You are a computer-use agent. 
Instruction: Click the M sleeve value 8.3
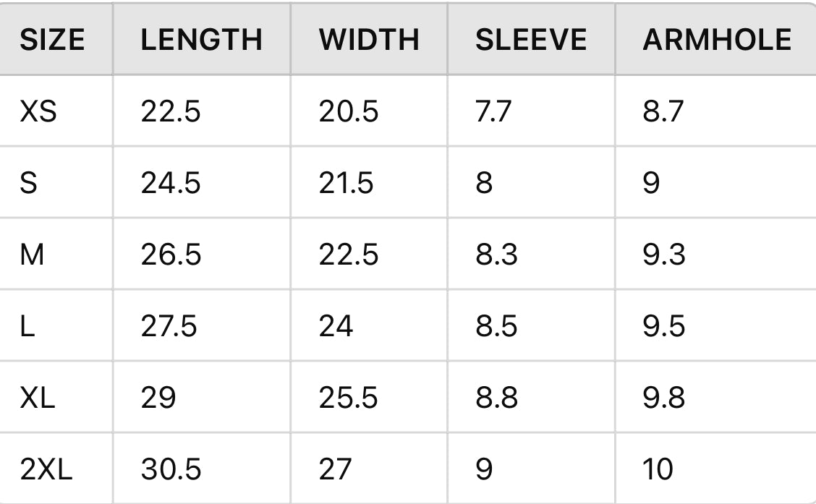(496, 255)
